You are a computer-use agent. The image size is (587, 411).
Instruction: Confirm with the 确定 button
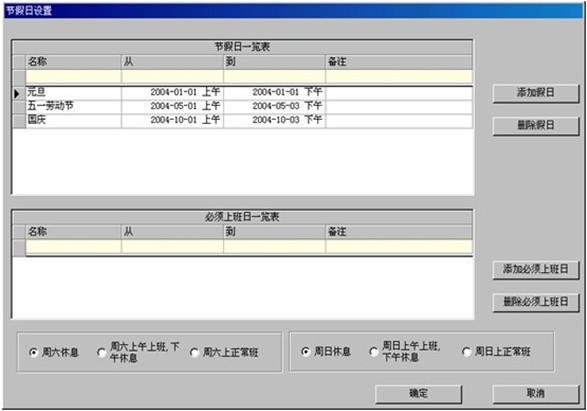coord(418,394)
